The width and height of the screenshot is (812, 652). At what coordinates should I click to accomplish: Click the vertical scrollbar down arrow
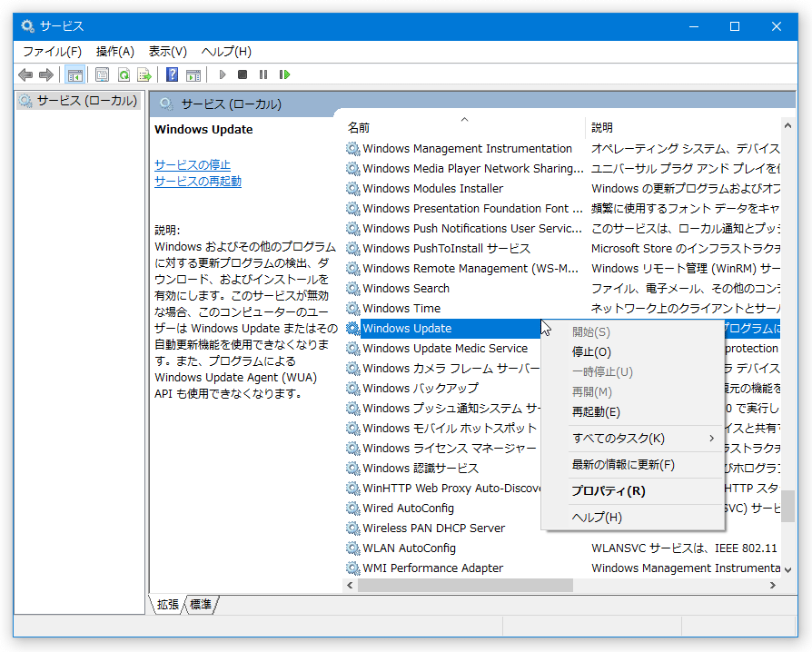787,569
